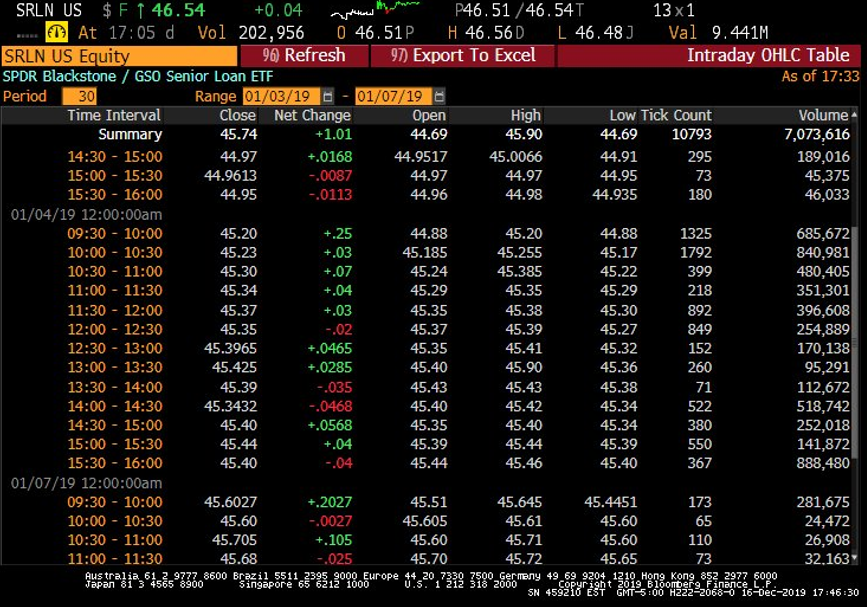This screenshot has width=867, height=607.
Task: Click the Period input field showing 30
Action: tap(80, 97)
